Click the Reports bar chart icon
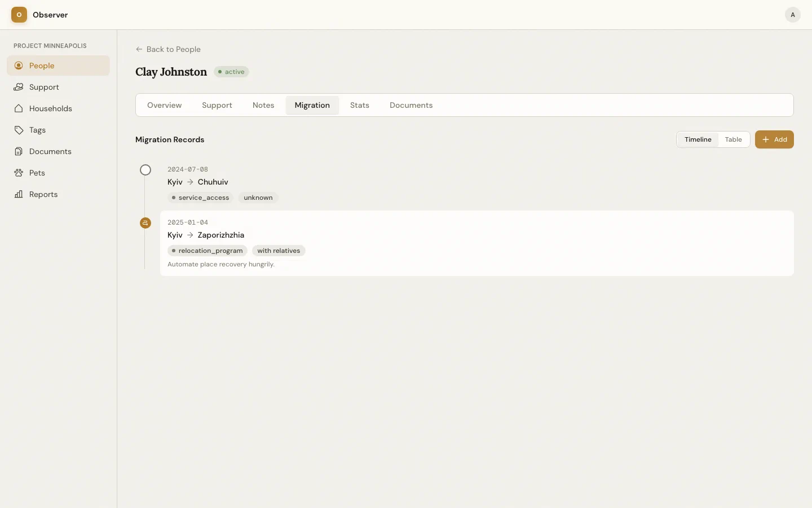Image resolution: width=812 pixels, height=508 pixels. coord(19,194)
